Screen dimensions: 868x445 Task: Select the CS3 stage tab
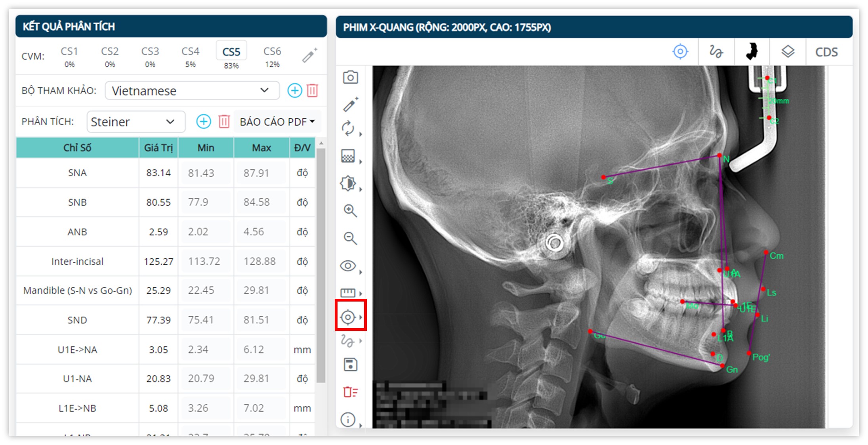[x=150, y=56]
